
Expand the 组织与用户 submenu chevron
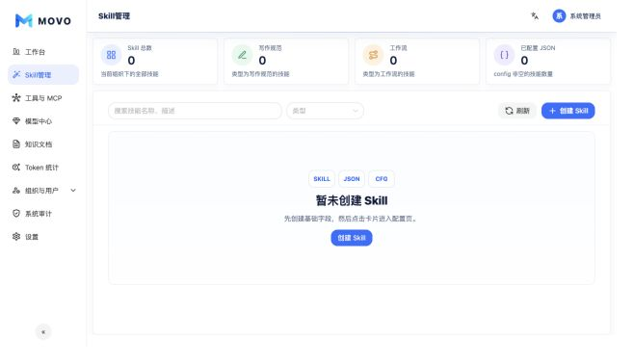point(73,191)
